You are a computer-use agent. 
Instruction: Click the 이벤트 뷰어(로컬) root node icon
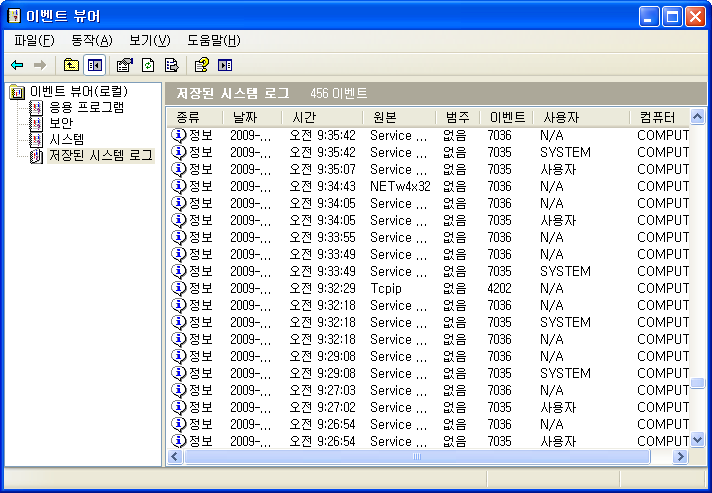(x=17, y=92)
